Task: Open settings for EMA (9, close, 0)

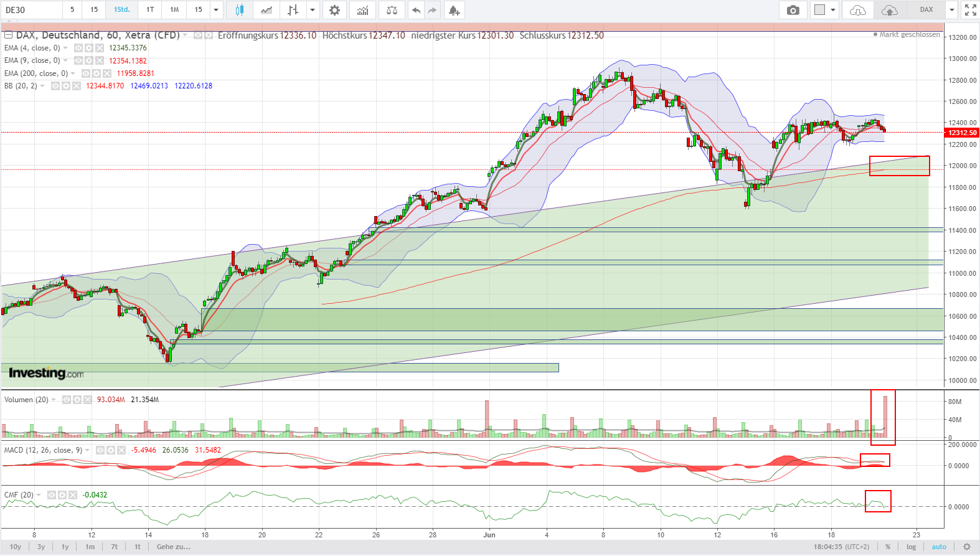Action: [89, 60]
